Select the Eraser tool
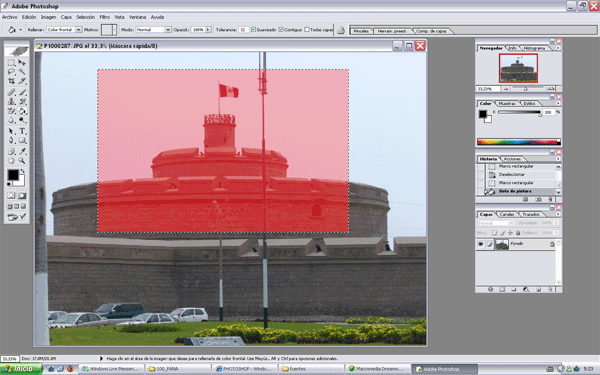This screenshot has height=375, width=600. (11, 111)
